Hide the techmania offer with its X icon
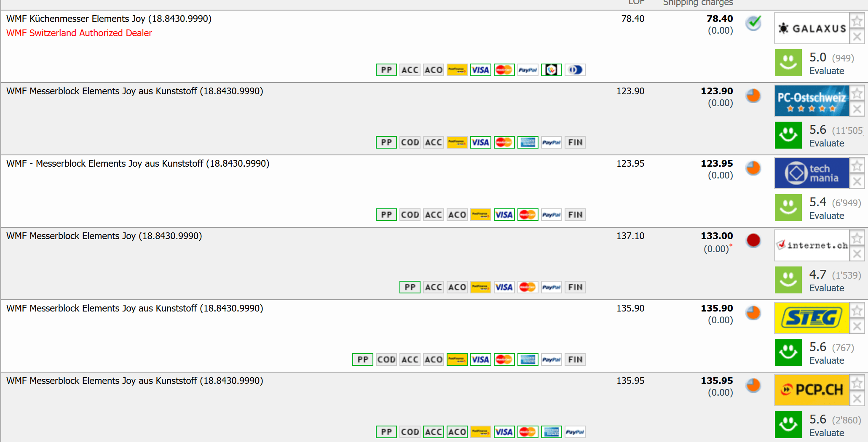The height and width of the screenshot is (442, 868). coord(857,181)
